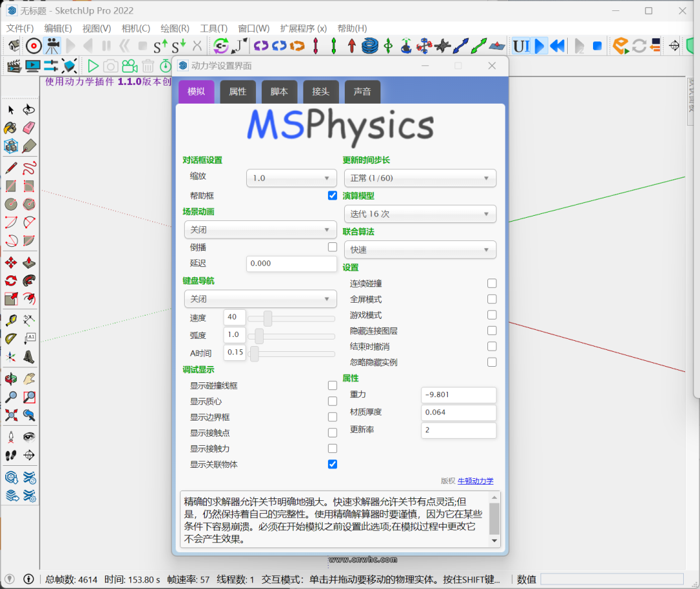Image resolution: width=700 pixels, height=589 pixels.
Task: Open the 联合算法 dropdown
Action: [x=420, y=250]
